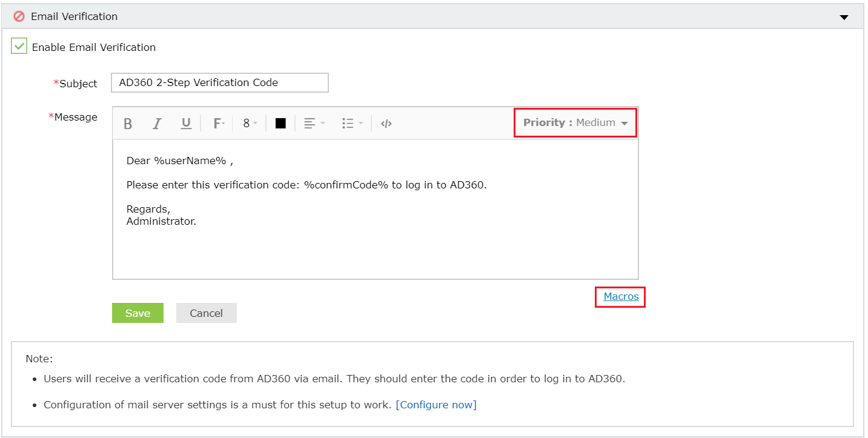Apply underline formatting to the message
The width and height of the screenshot is (868, 438).
pyautogui.click(x=186, y=123)
